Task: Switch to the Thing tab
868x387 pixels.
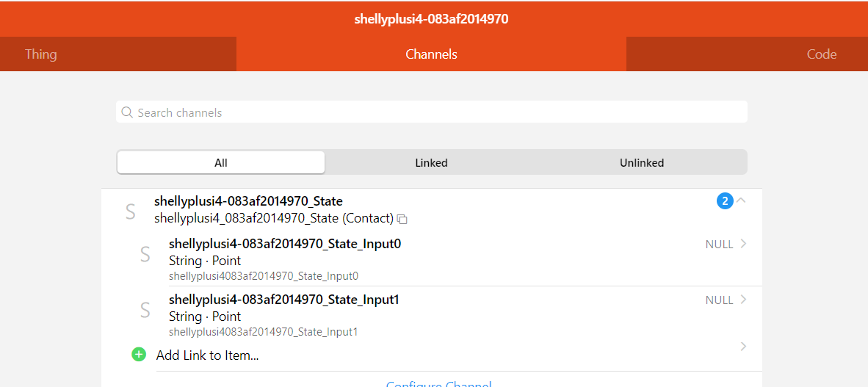Action: 41,54
